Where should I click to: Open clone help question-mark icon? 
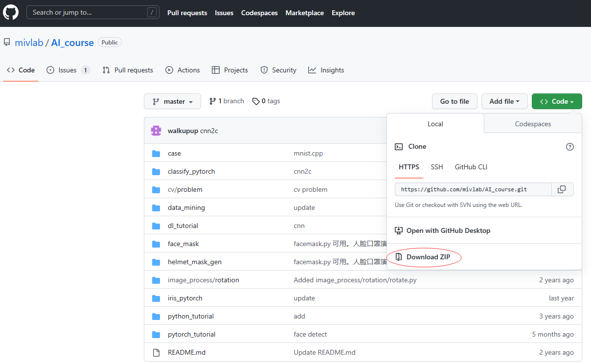[x=569, y=147]
